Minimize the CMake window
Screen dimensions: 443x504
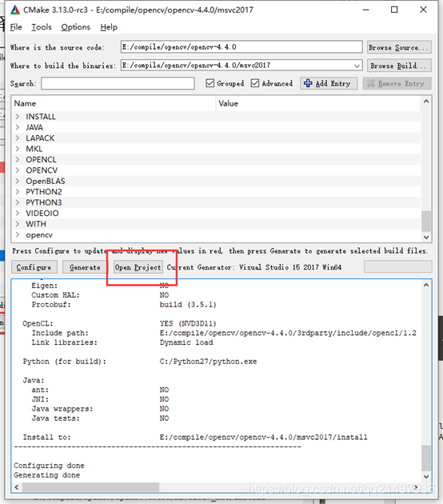pos(365,10)
